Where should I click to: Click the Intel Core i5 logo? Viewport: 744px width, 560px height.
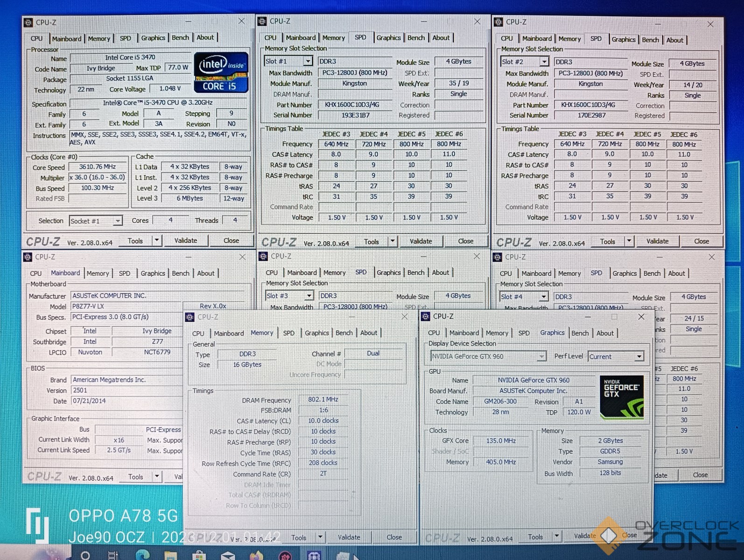221,72
